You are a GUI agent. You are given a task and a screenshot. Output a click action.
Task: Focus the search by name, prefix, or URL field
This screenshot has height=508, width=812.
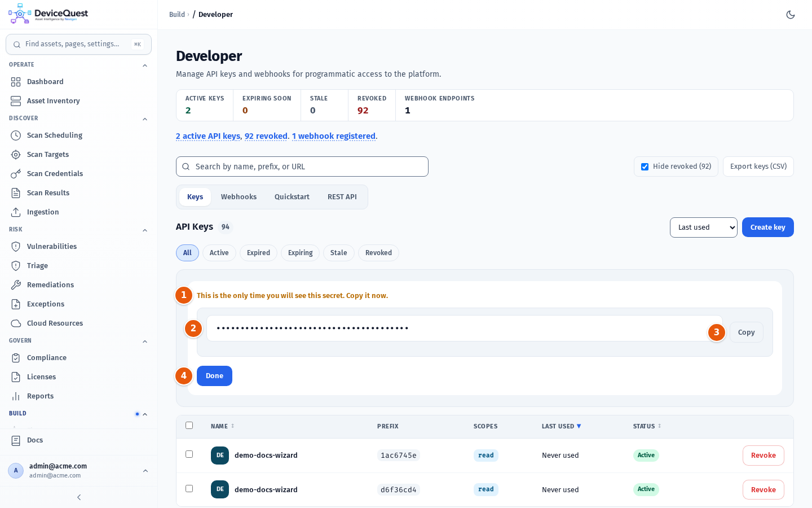[x=302, y=167]
